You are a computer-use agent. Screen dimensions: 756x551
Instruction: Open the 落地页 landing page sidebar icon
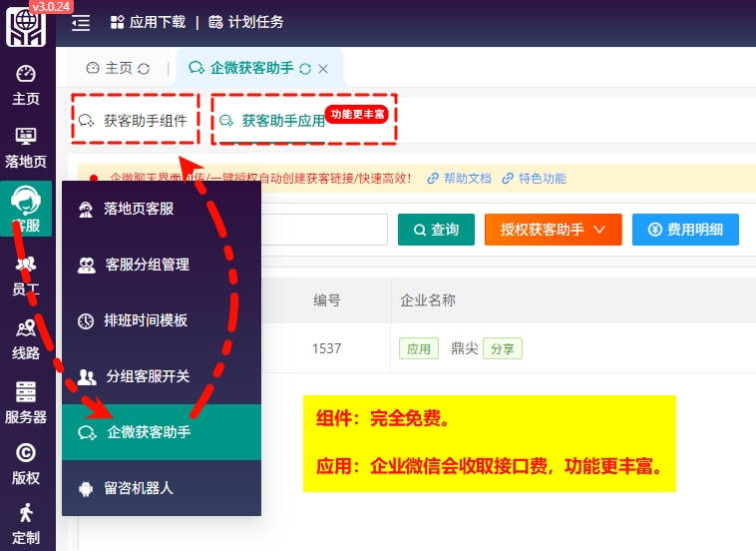(x=26, y=147)
